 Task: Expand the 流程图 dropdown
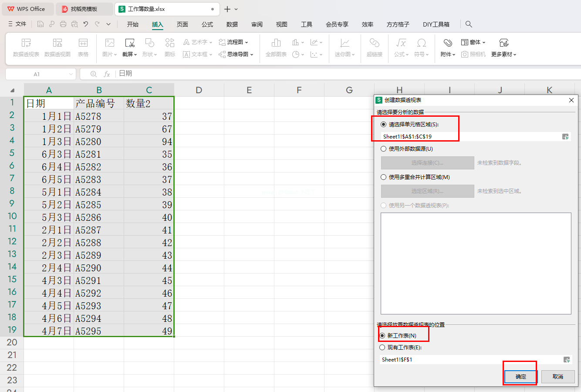[x=233, y=42]
